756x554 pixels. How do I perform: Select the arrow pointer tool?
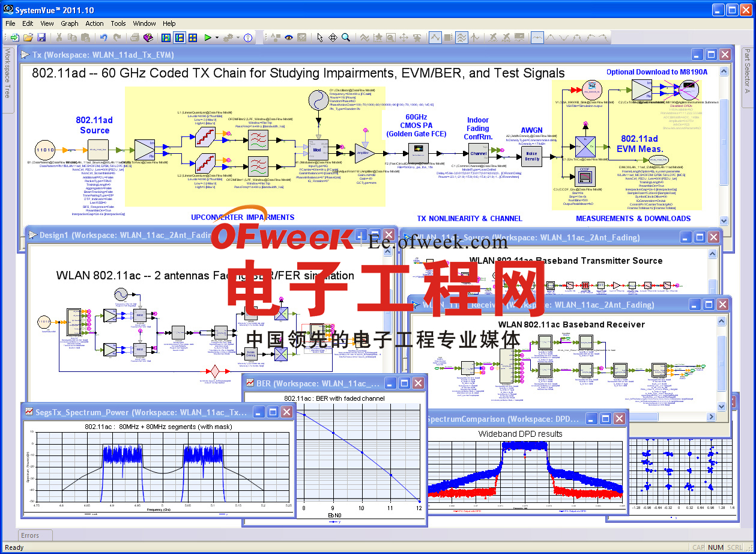tap(319, 37)
